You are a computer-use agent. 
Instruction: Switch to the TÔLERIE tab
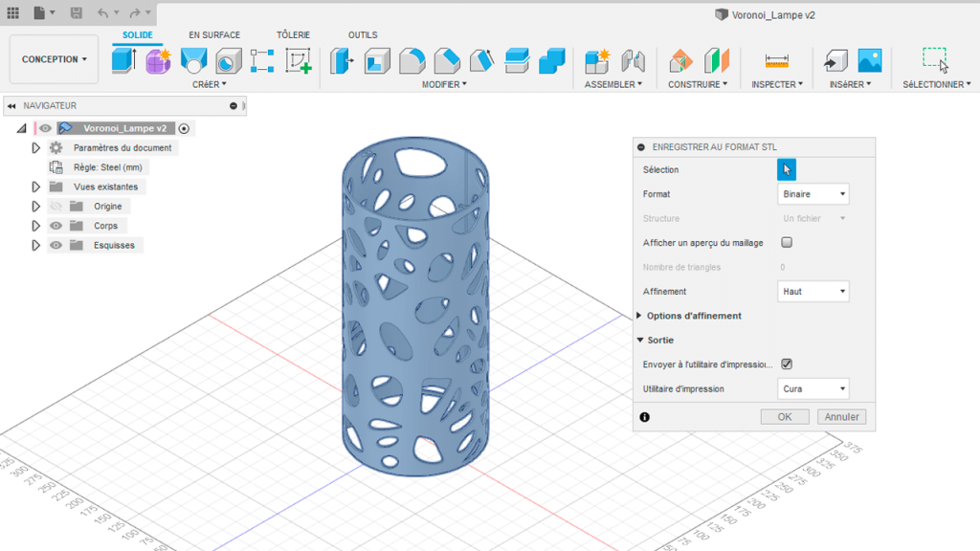(293, 35)
